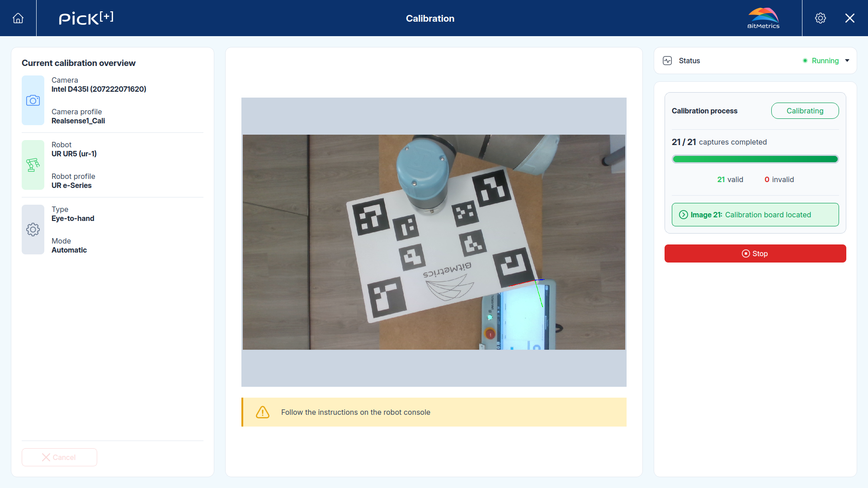This screenshot has width=868, height=488.
Task: Click the Status activity icon
Action: click(667, 61)
